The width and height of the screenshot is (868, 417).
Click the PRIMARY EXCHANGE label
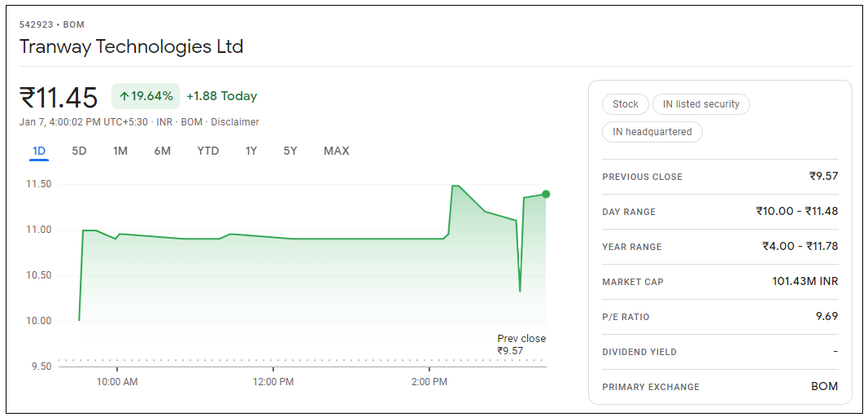pos(651,387)
